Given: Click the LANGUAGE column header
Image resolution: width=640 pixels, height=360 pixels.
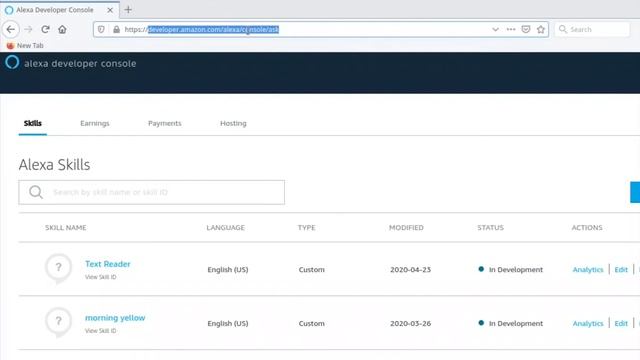Looking at the screenshot, I should tap(225, 228).
